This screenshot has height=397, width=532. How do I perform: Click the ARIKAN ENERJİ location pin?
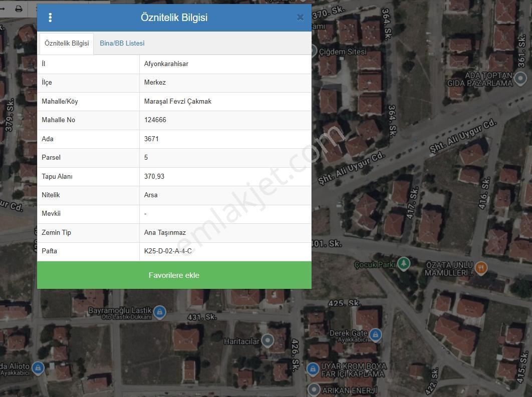[x=314, y=389]
